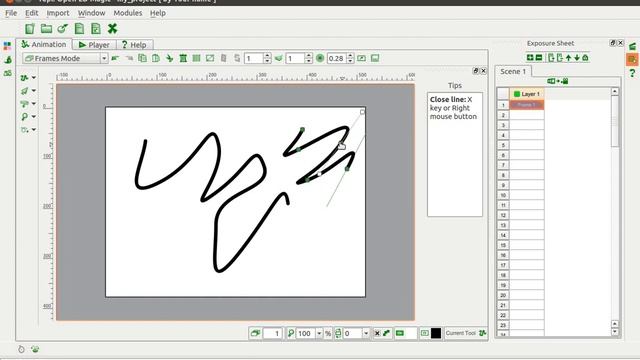Open the Edit menu

pyautogui.click(x=31, y=13)
